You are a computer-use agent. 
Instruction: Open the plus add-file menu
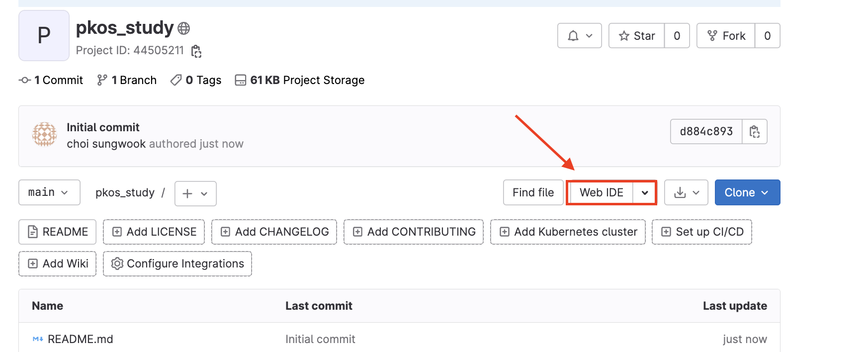coord(195,193)
